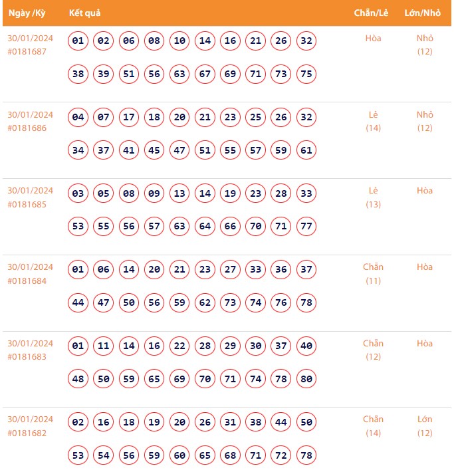Click the "Kết quả" column header
The width and height of the screenshot is (454, 476).
click(x=84, y=13)
